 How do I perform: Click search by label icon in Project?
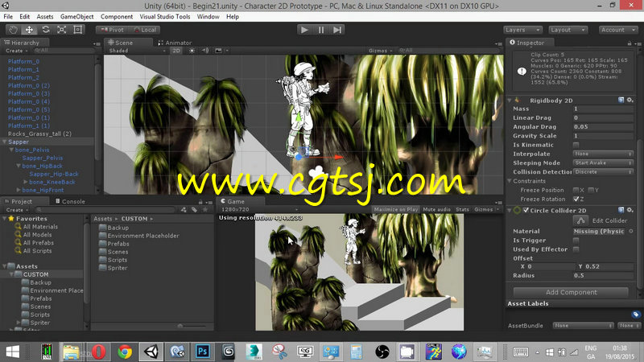coord(194,210)
